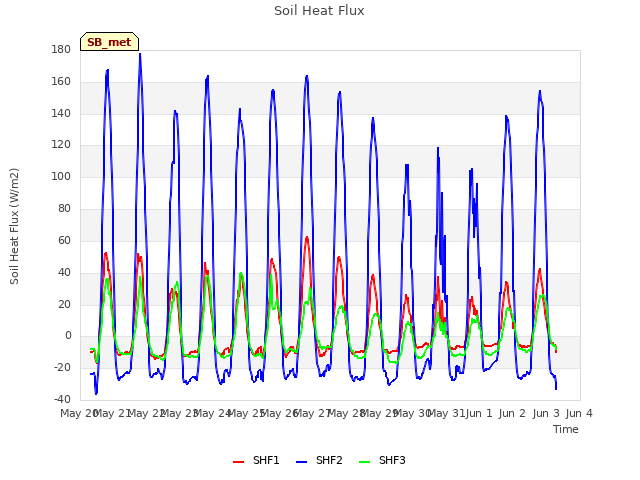The height and width of the screenshot is (480, 640).
Task: Click the Soil Heat Flux (W/m2) axis label
Action: (14, 226)
